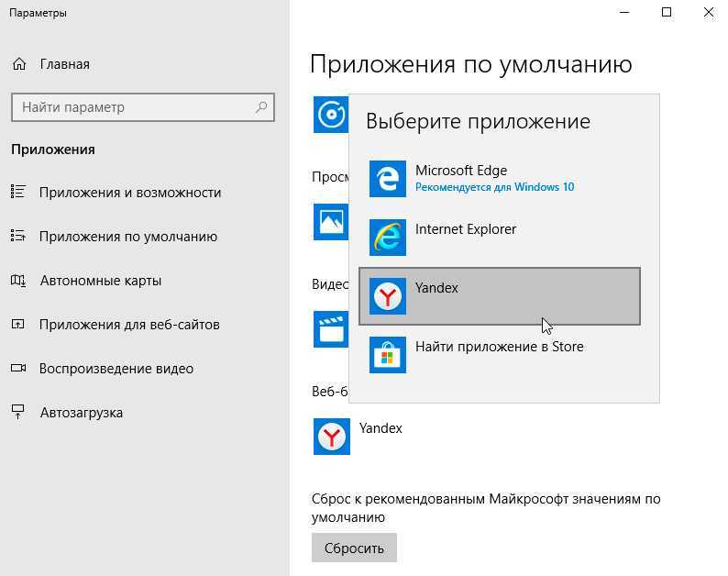This screenshot has height=576, width=728.
Task: Click the Photos default app icon
Action: [331, 222]
